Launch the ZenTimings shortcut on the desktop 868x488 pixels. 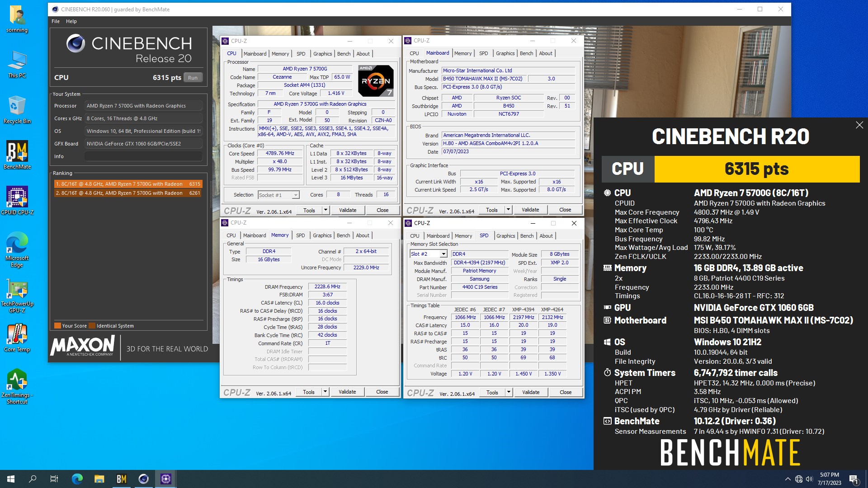(17, 387)
